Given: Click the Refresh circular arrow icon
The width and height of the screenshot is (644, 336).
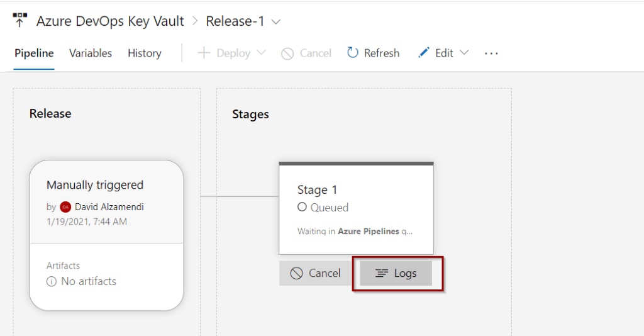Looking at the screenshot, I should pyautogui.click(x=352, y=53).
